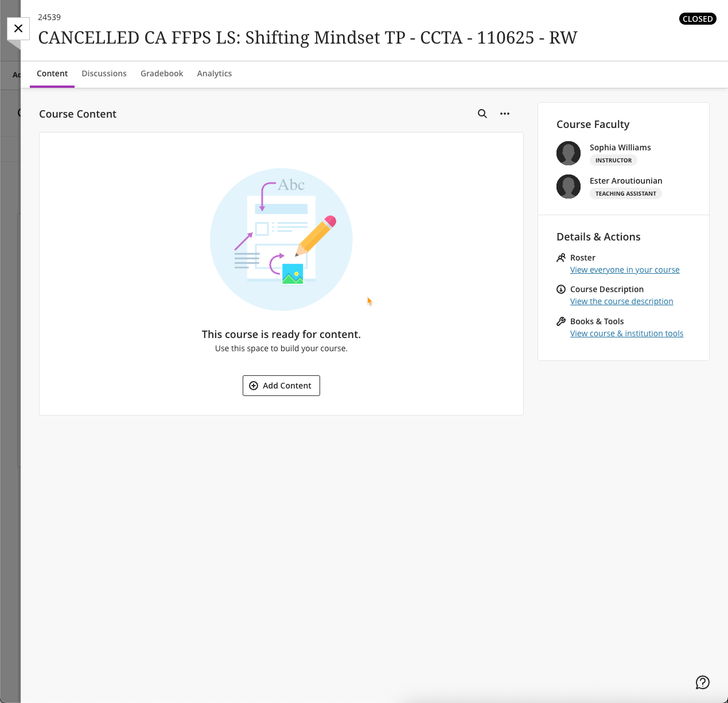
Task: Click Sophia Williams avatar
Action: (x=569, y=153)
